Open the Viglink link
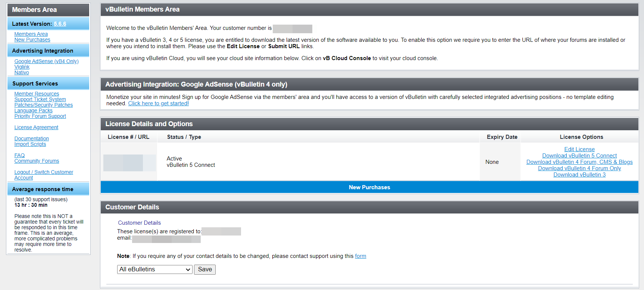This screenshot has height=290, width=644. click(22, 67)
